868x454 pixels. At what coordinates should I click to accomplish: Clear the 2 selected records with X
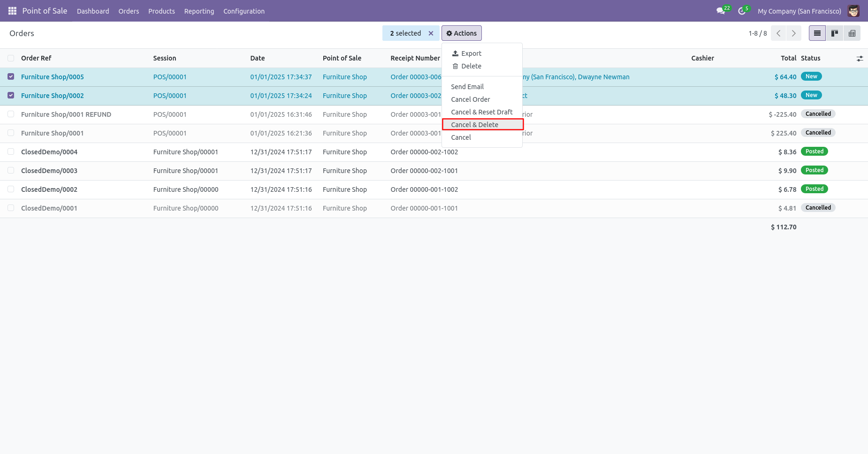[431, 33]
